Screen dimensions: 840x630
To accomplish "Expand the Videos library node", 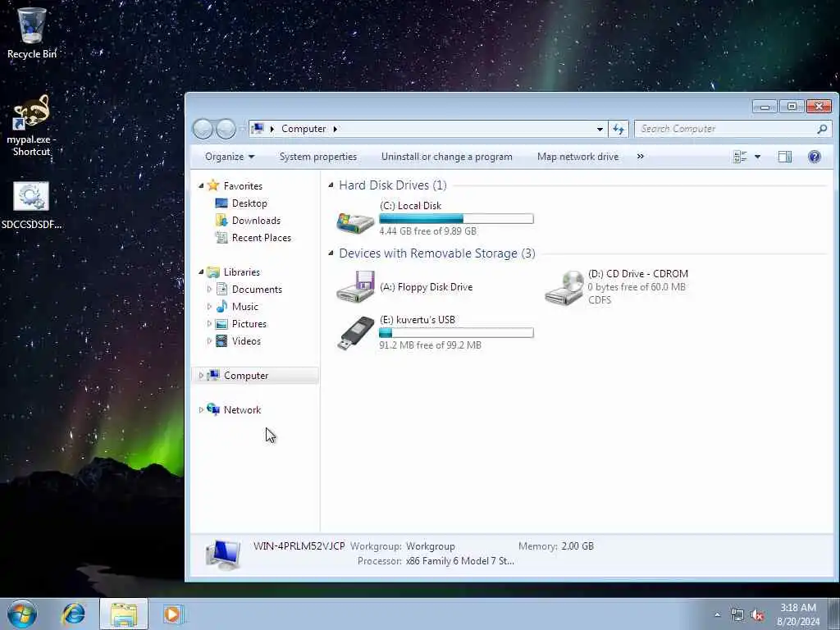I will point(209,340).
